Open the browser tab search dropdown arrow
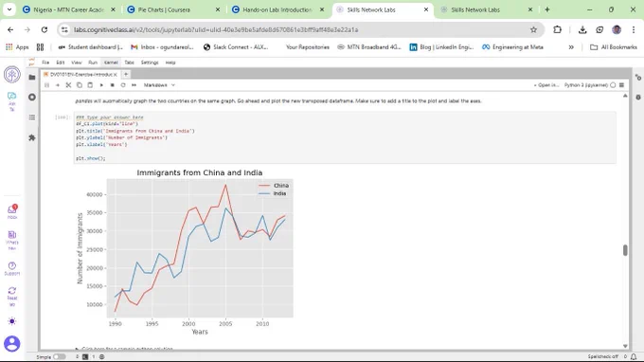The height and width of the screenshot is (362, 644). coord(9,9)
